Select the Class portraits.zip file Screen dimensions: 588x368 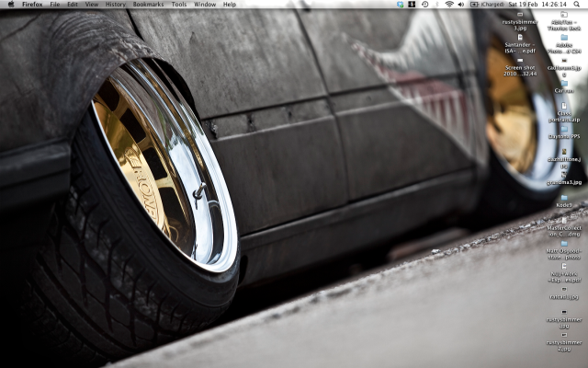click(x=564, y=113)
